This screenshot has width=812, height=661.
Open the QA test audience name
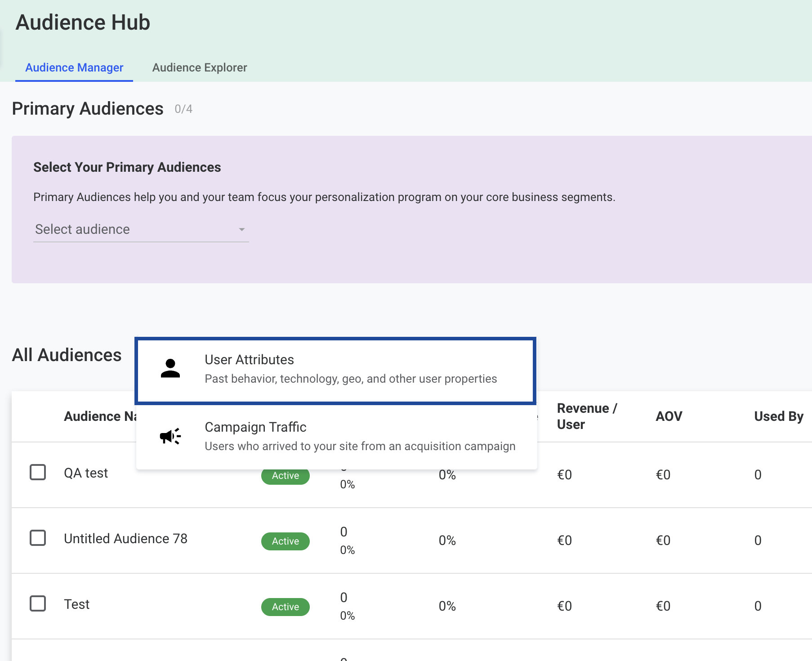click(86, 473)
